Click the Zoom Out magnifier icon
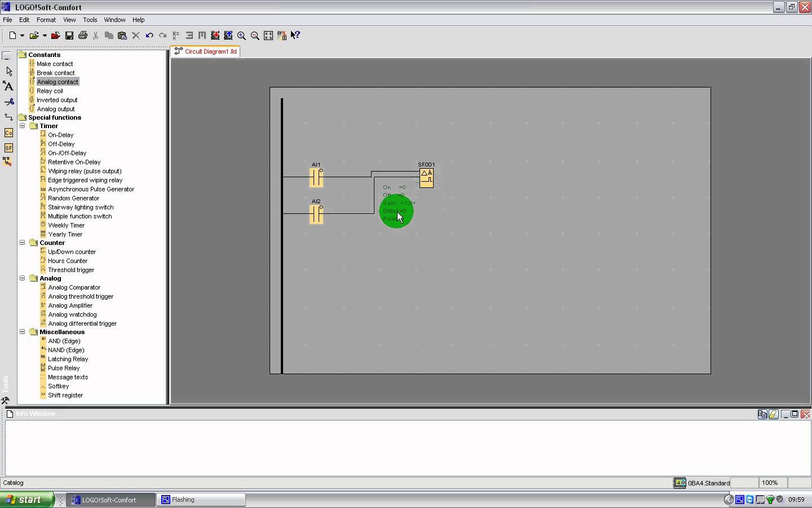This screenshot has height=508, width=812. pyautogui.click(x=255, y=36)
